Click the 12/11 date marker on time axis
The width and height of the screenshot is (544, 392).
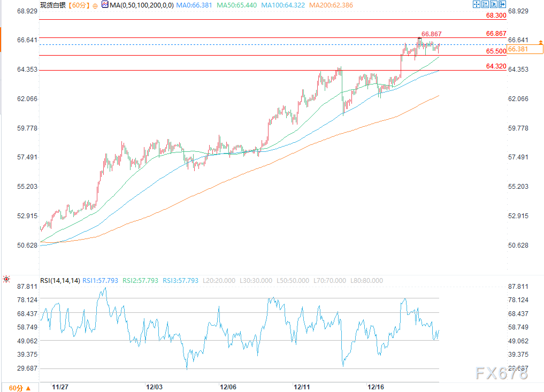[302, 386]
